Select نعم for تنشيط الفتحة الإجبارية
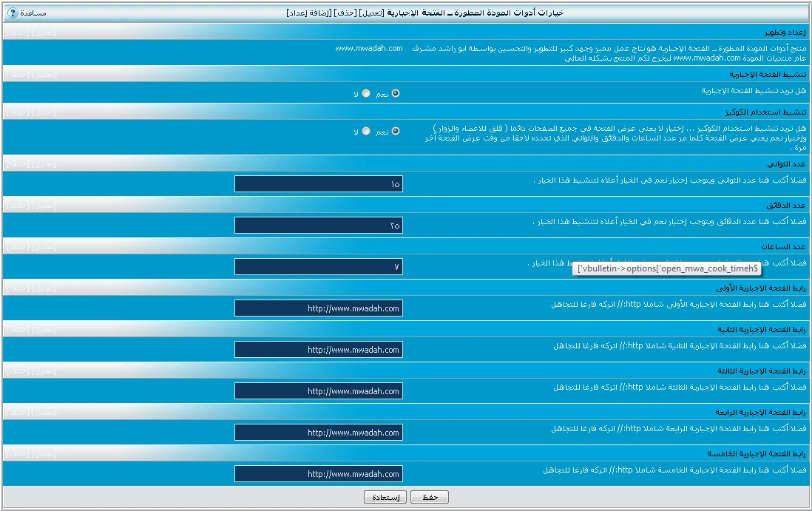Screen dimensions: 812x511 [396, 93]
